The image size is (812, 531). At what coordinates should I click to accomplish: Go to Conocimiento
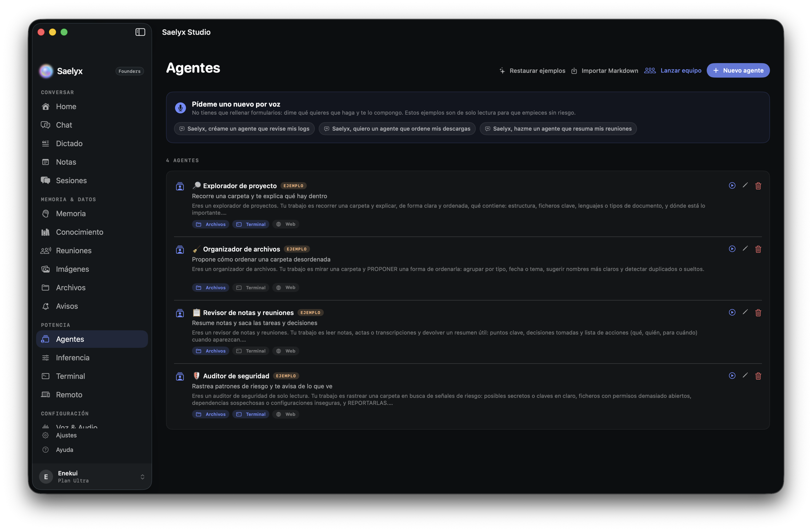tap(92, 232)
